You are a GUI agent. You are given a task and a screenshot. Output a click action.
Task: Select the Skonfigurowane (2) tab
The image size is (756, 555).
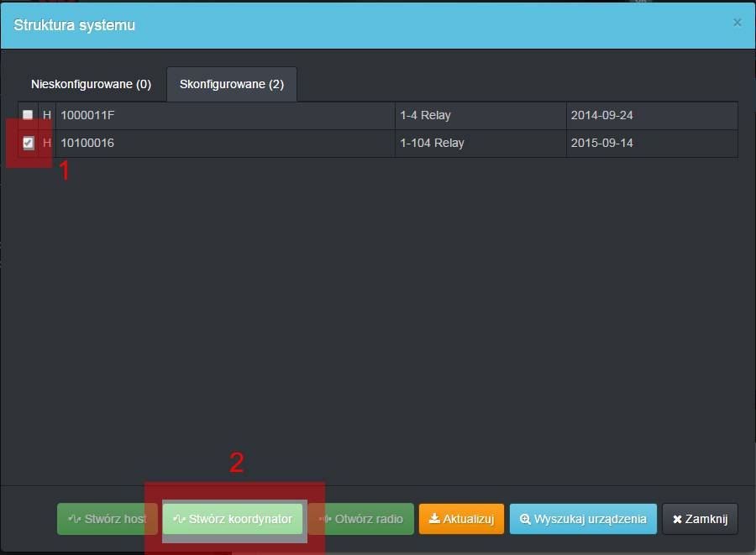pyautogui.click(x=231, y=85)
